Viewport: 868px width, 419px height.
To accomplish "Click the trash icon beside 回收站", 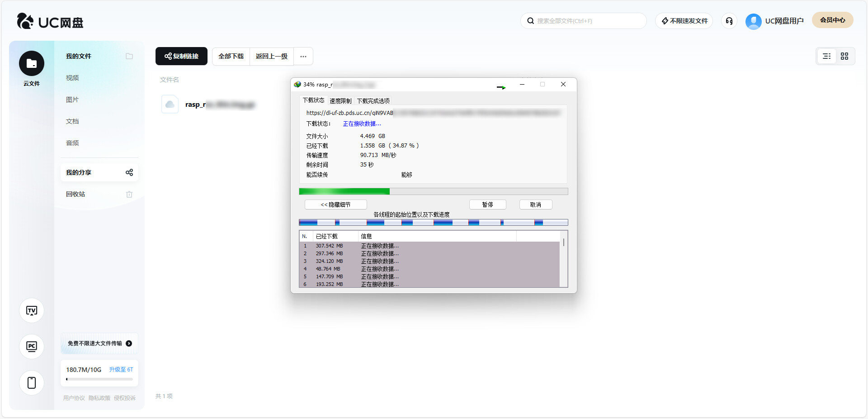I will click(129, 194).
